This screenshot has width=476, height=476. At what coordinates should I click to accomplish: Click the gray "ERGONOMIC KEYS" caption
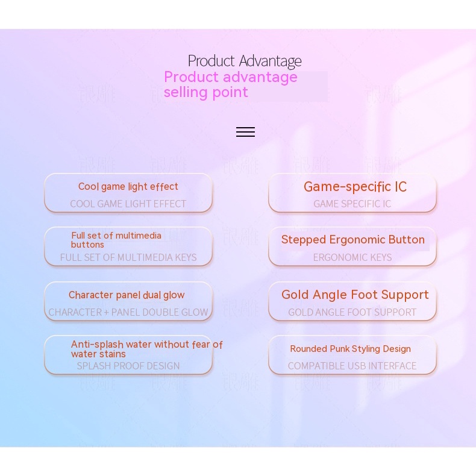(x=352, y=257)
